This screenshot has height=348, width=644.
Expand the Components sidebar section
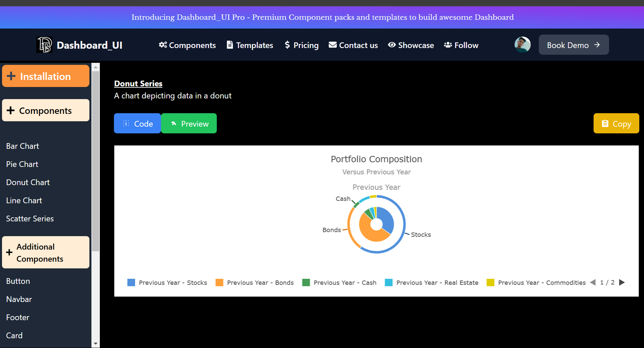pos(45,110)
